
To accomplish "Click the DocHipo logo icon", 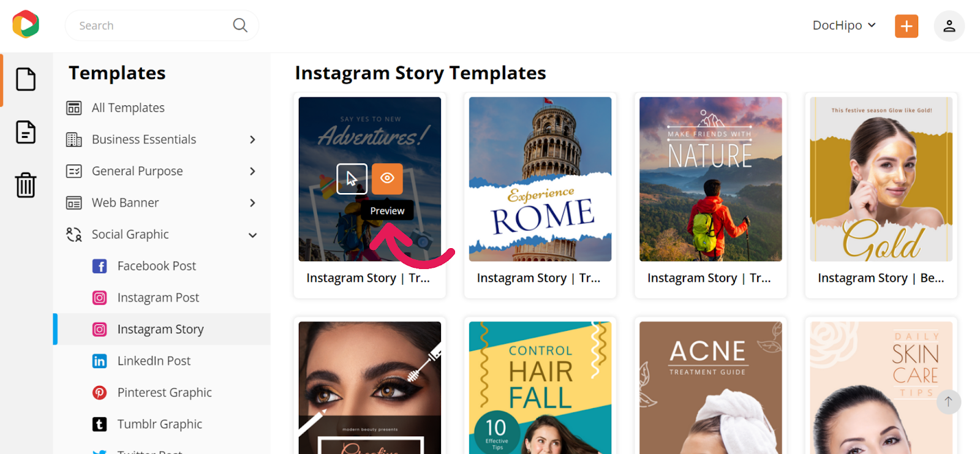I will 26,25.
